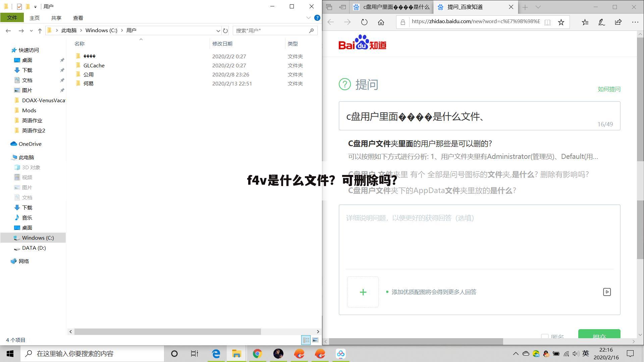The image size is (644, 362).
Task: Switch Explorer to details view icon
Action: [306, 340]
